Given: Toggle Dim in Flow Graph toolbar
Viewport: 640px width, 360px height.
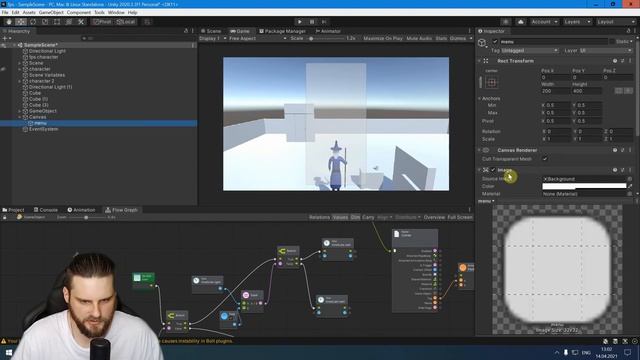Looking at the screenshot, I should pos(355,218).
